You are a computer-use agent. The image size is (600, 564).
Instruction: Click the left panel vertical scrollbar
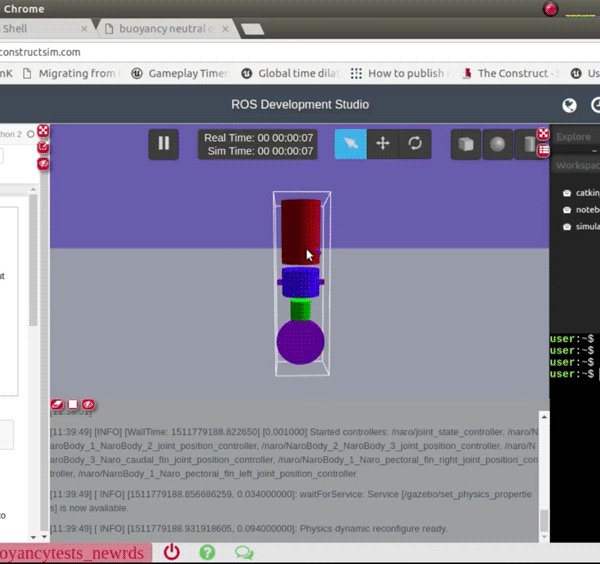pos(33,260)
